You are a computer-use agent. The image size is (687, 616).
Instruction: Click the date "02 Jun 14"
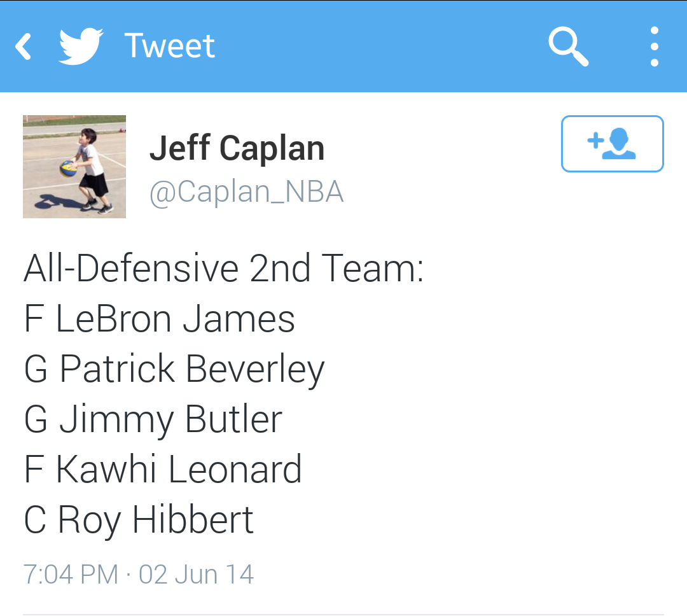pos(196,574)
